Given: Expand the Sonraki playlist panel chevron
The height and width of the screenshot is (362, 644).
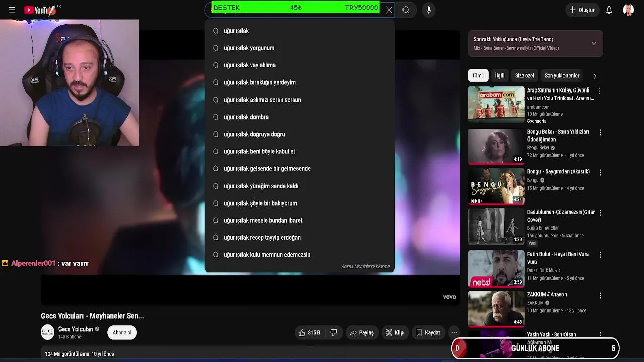Looking at the screenshot, I should [594, 44].
